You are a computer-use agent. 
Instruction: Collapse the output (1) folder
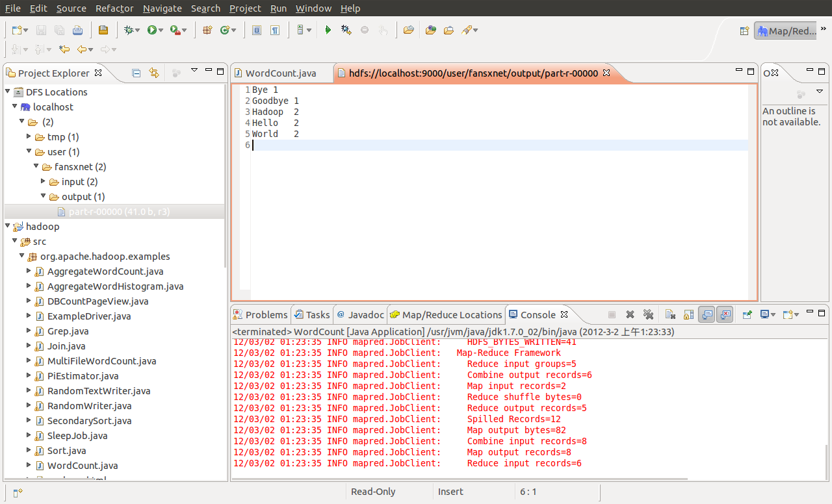(44, 196)
